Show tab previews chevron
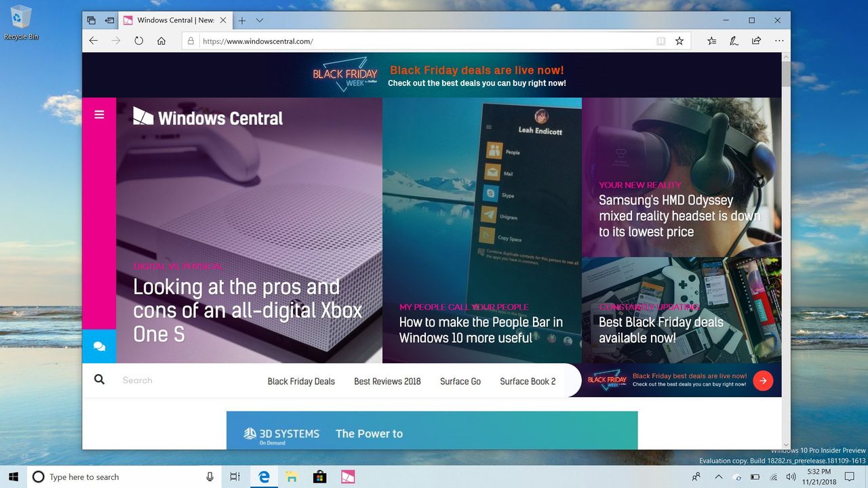This screenshot has height=488, width=868. tap(260, 20)
